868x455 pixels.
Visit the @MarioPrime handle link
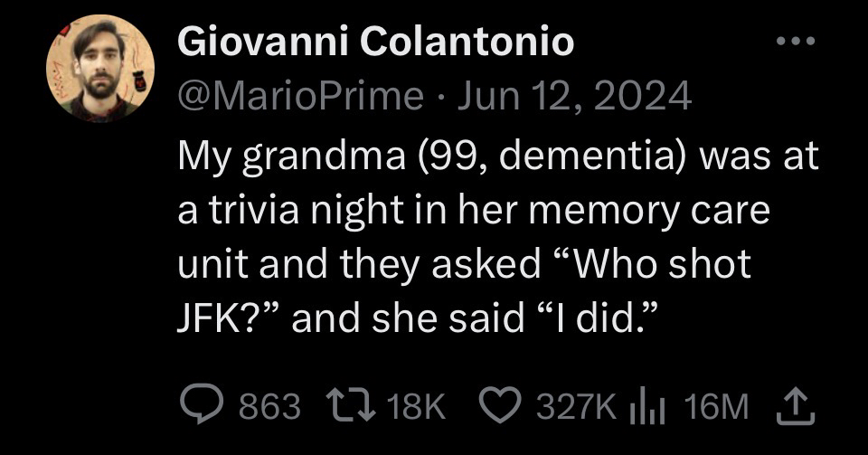point(300,95)
